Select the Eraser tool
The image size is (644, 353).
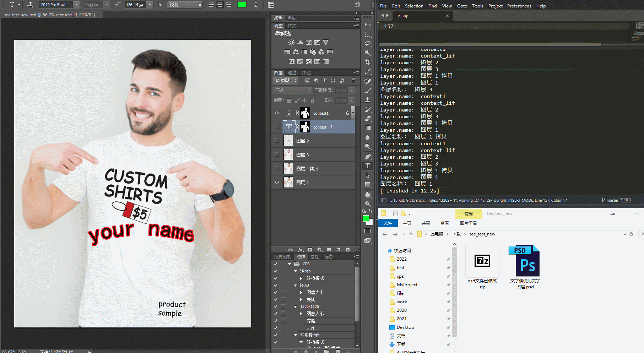pos(368,119)
